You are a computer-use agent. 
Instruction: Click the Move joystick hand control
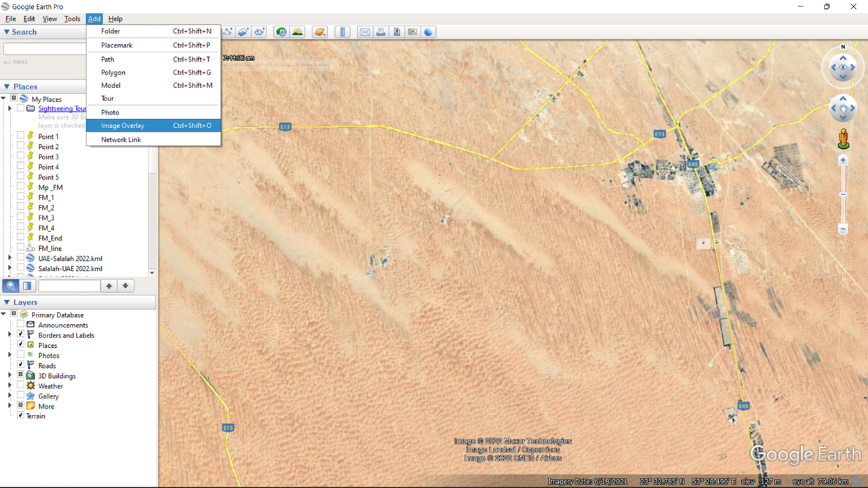pyautogui.click(x=844, y=108)
